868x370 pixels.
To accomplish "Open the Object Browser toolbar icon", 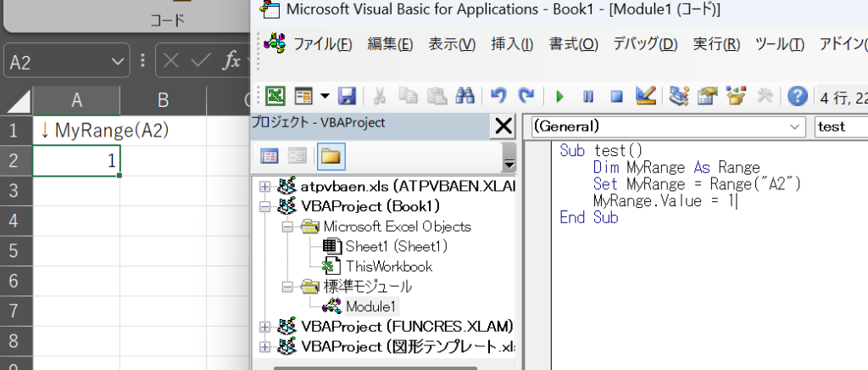I will pyautogui.click(x=737, y=97).
